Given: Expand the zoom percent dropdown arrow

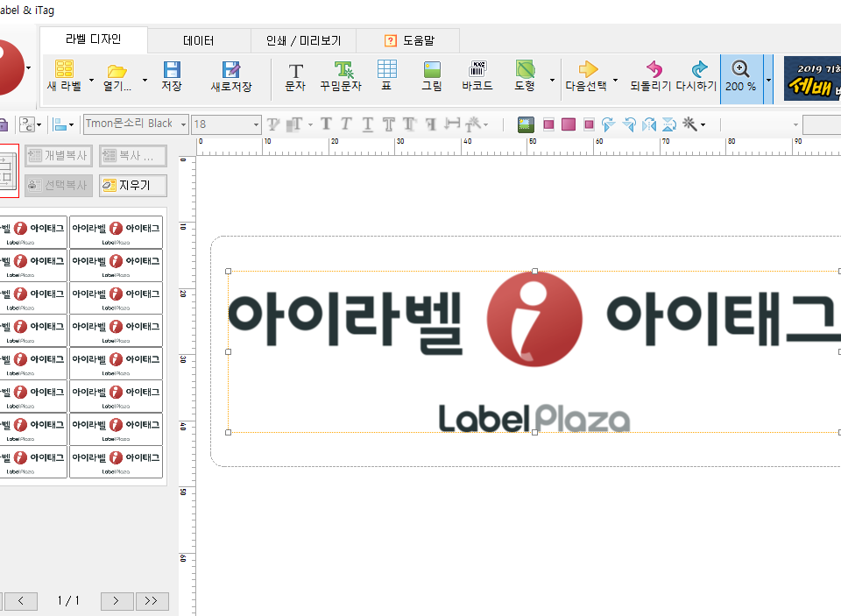Looking at the screenshot, I should coord(768,80).
